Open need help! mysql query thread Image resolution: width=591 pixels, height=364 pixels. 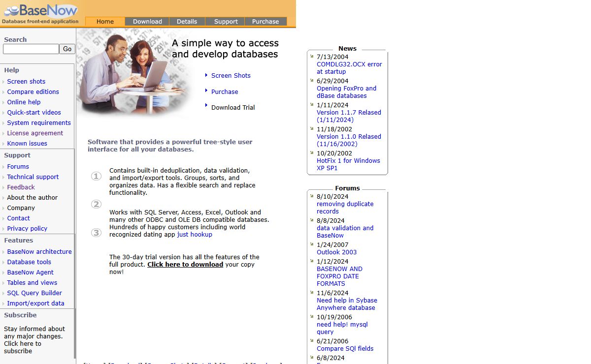[x=342, y=328]
